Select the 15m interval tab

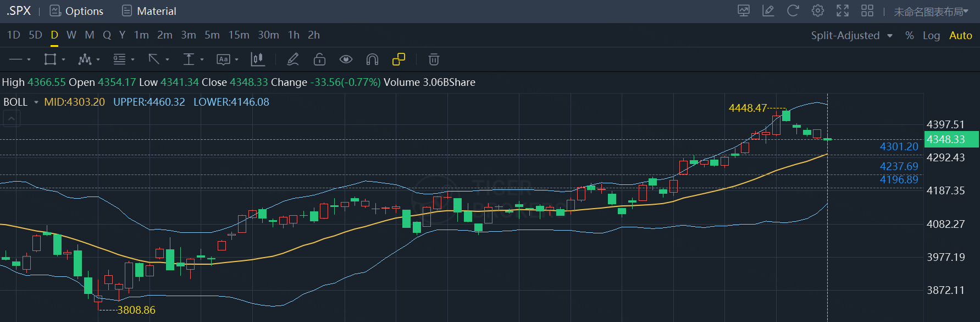tap(239, 35)
